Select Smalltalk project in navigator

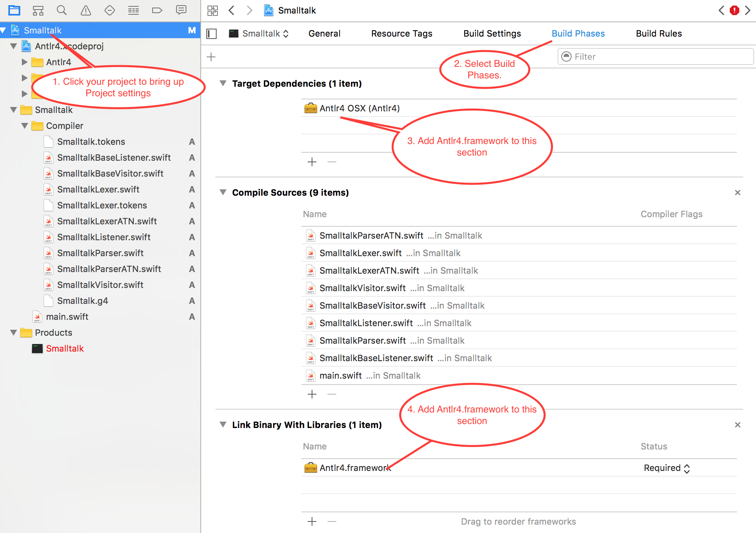pos(100,30)
